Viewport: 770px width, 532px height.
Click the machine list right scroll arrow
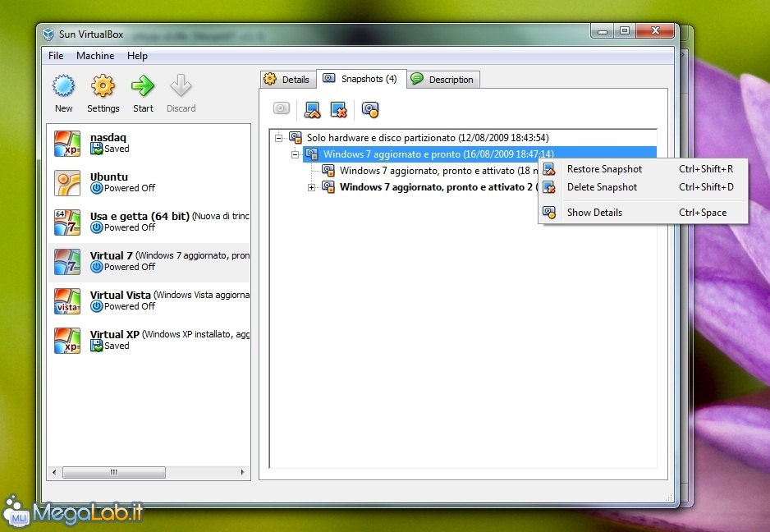tap(243, 473)
